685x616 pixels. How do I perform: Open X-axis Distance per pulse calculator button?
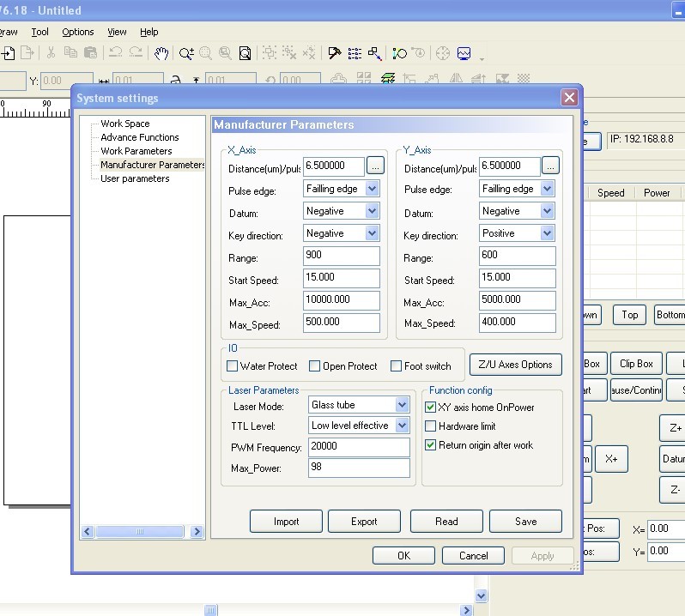tap(376, 166)
